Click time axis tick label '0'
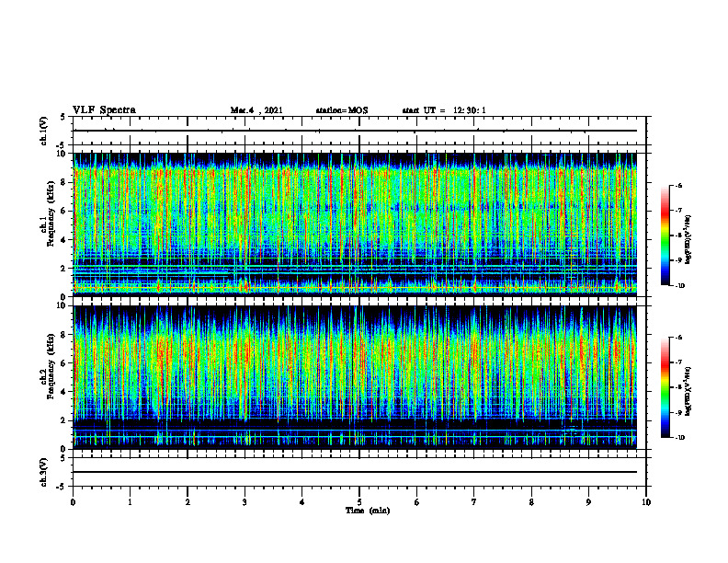This screenshot has width=728, height=563. [x=73, y=502]
